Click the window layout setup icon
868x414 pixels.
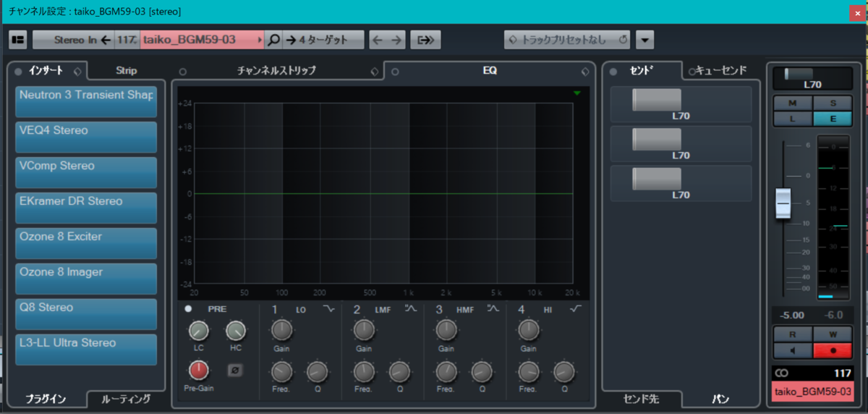(17, 40)
